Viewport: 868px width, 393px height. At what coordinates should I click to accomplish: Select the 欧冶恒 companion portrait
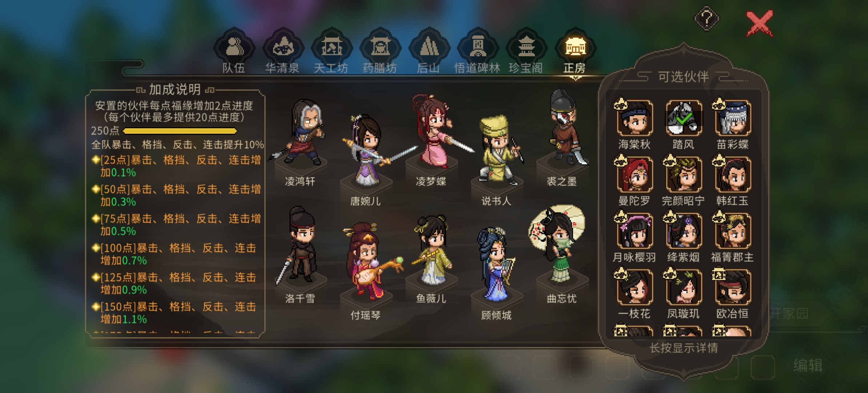click(x=733, y=287)
